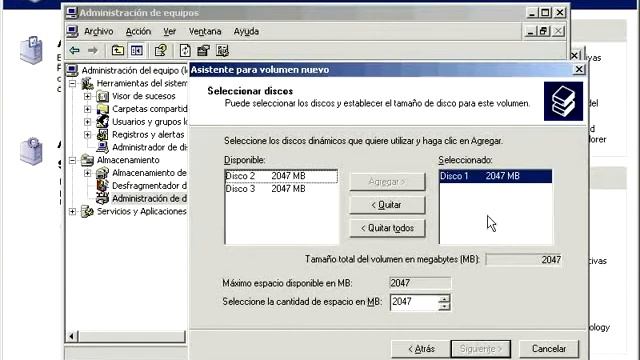Open the Ventana menu
The height and width of the screenshot is (360, 640).
205,31
